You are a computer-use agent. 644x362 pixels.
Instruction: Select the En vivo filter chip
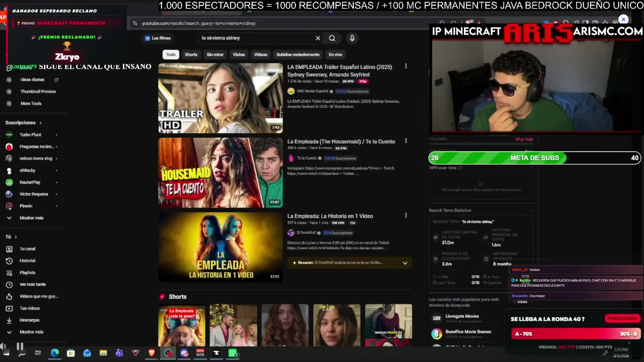click(335, 54)
